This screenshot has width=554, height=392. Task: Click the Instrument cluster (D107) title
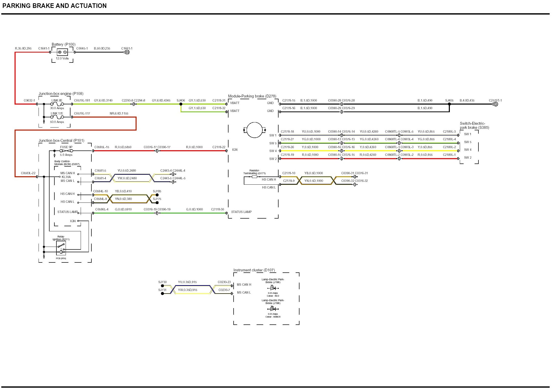pyautogui.click(x=254, y=270)
